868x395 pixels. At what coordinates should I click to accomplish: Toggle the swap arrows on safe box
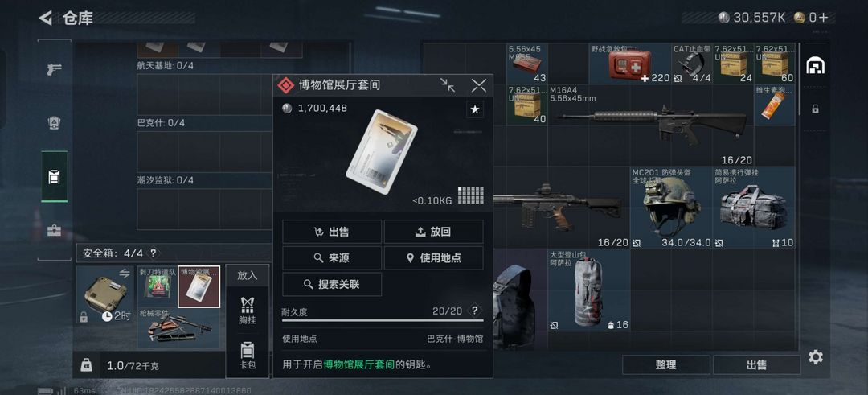124,273
